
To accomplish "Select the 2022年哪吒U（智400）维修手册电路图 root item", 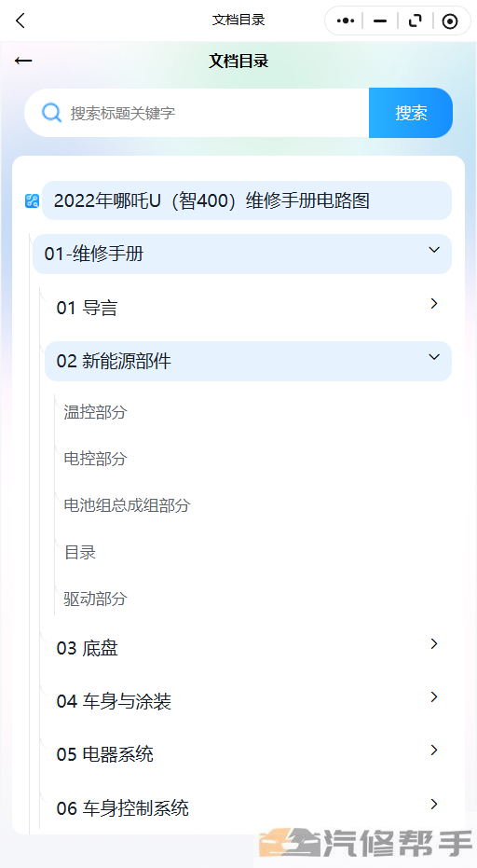I will 247,200.
